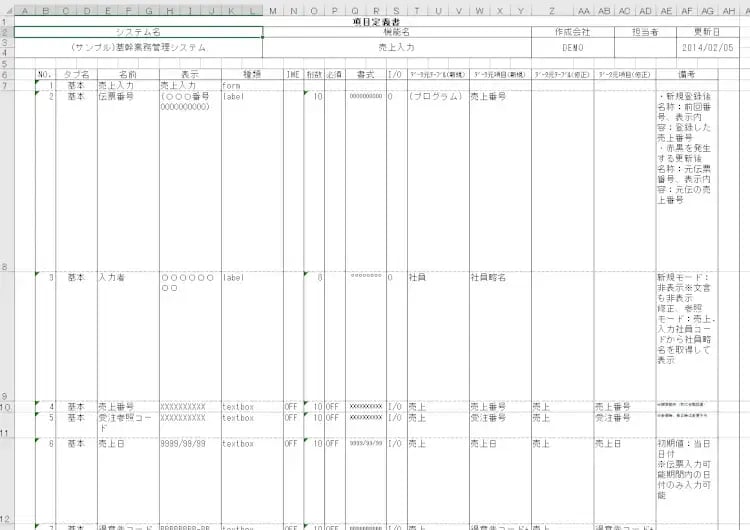Select the 伝票番号 name cell
The image size is (750, 530).
tap(116, 97)
